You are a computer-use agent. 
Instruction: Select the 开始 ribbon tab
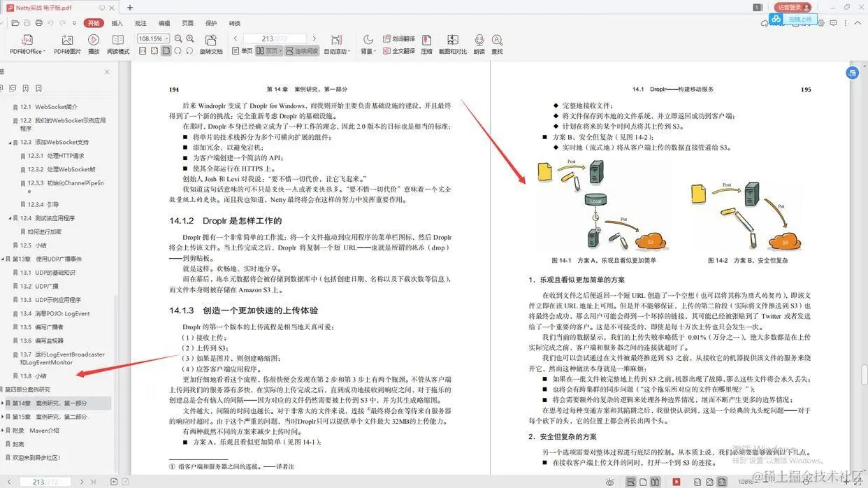(x=93, y=23)
